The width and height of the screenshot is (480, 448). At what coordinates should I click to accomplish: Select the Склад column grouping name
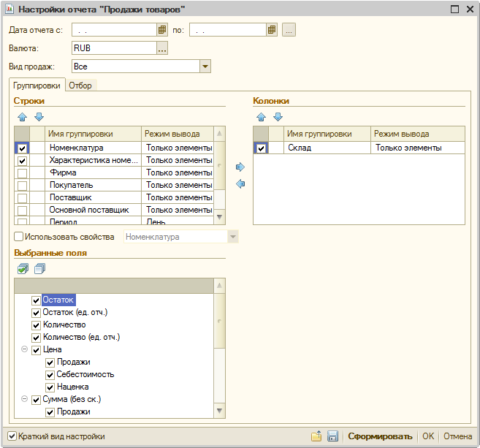pos(300,148)
